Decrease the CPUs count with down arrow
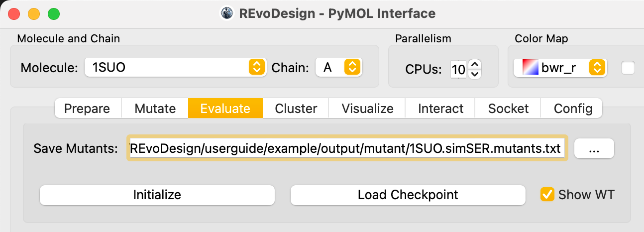The image size is (644, 232). click(475, 74)
